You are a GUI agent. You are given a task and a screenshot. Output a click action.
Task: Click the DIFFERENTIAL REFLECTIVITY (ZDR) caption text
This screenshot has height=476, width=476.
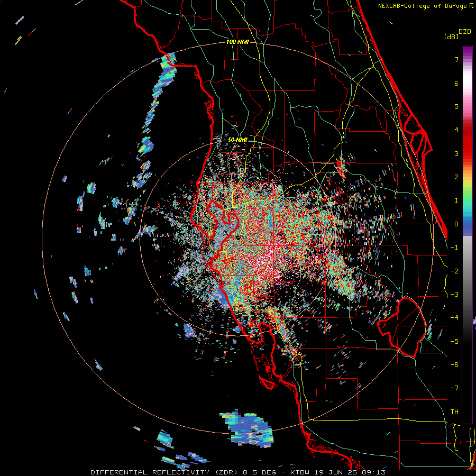[165, 472]
